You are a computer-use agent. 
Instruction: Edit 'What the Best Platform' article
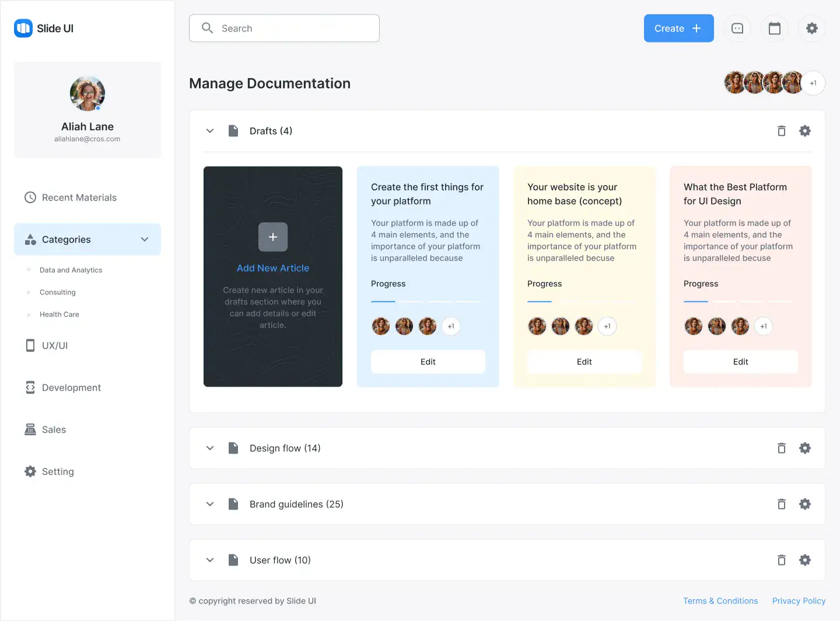[741, 362]
